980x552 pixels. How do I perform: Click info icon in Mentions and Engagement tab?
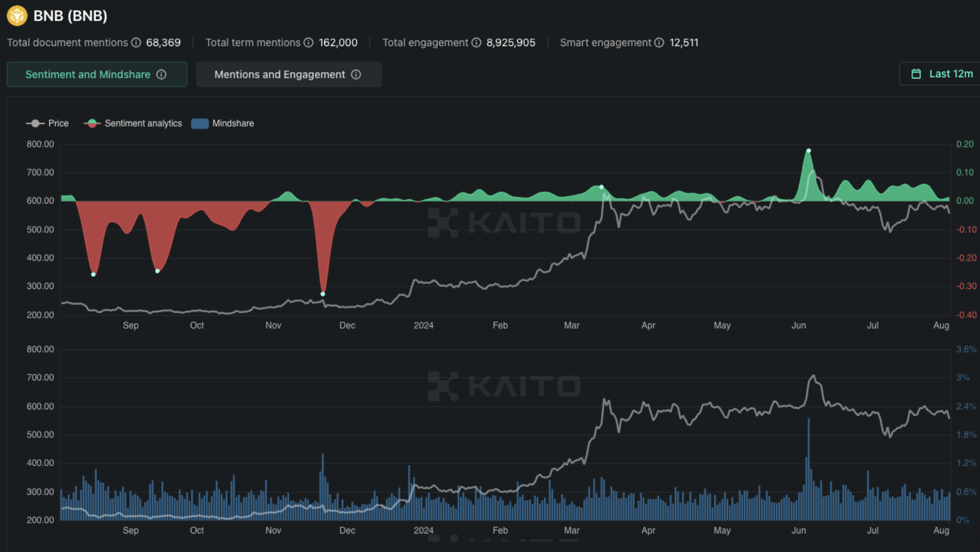coord(356,74)
